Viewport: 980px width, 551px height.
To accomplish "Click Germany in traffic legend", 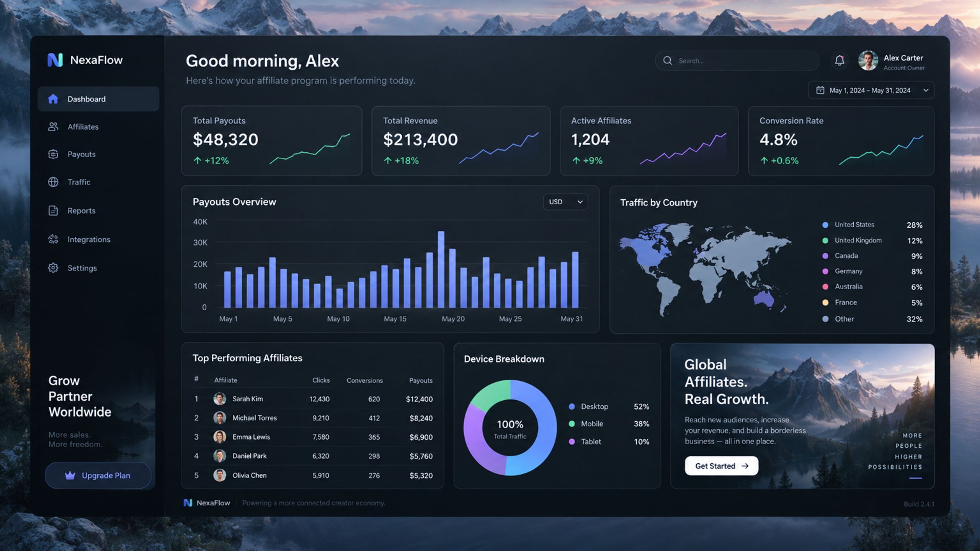I will click(x=848, y=271).
